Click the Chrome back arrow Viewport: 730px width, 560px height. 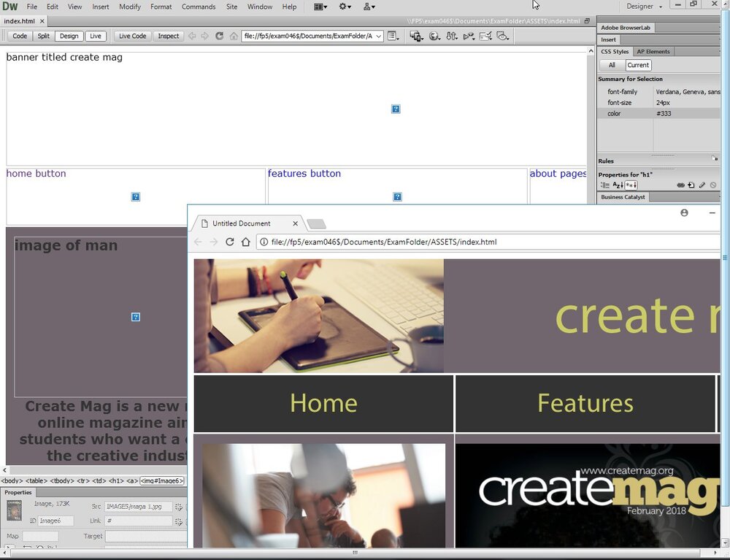pyautogui.click(x=198, y=242)
